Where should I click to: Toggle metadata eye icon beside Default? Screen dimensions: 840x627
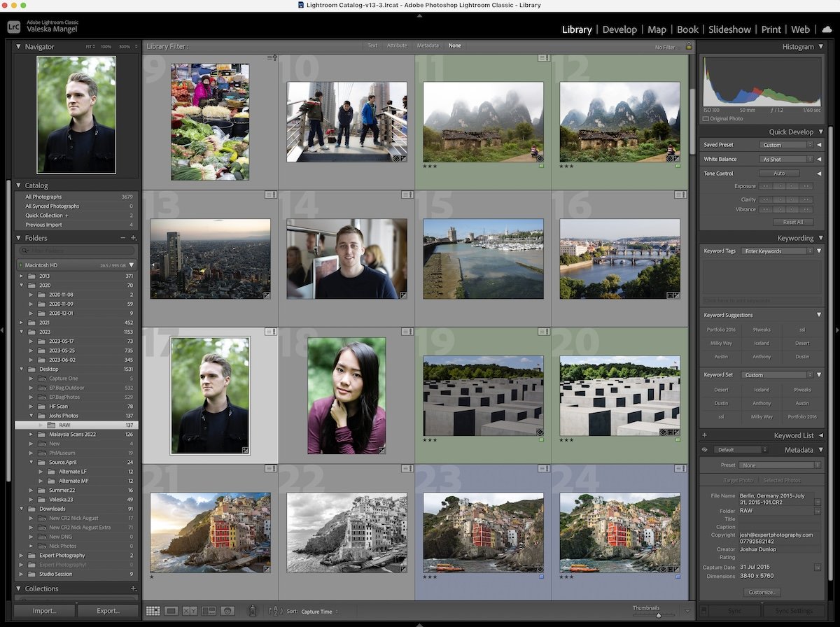pyautogui.click(x=705, y=450)
